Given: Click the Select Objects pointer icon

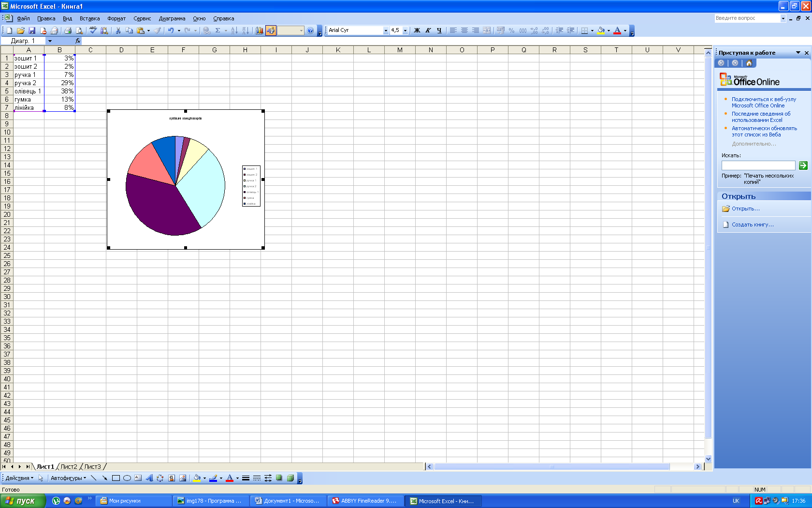Looking at the screenshot, I should pyautogui.click(x=41, y=478).
